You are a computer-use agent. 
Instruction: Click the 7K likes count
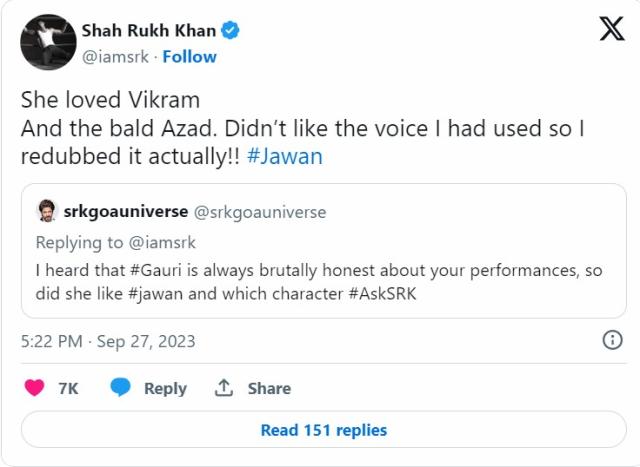[x=68, y=388]
